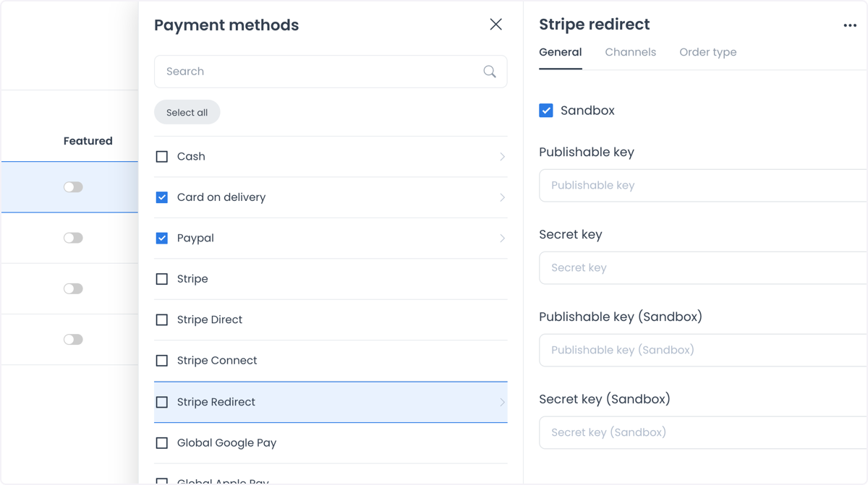Image resolution: width=868 pixels, height=485 pixels.
Task: Disable the Sandbox checkbox
Action: pyautogui.click(x=546, y=111)
